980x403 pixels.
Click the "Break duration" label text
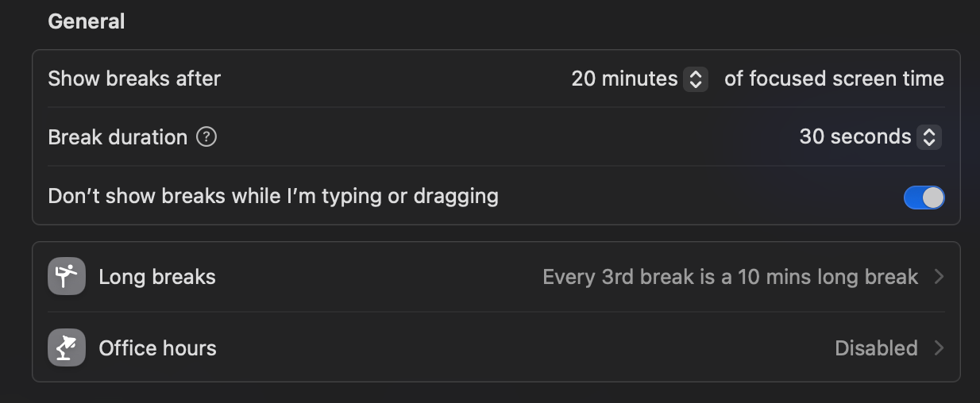click(118, 137)
